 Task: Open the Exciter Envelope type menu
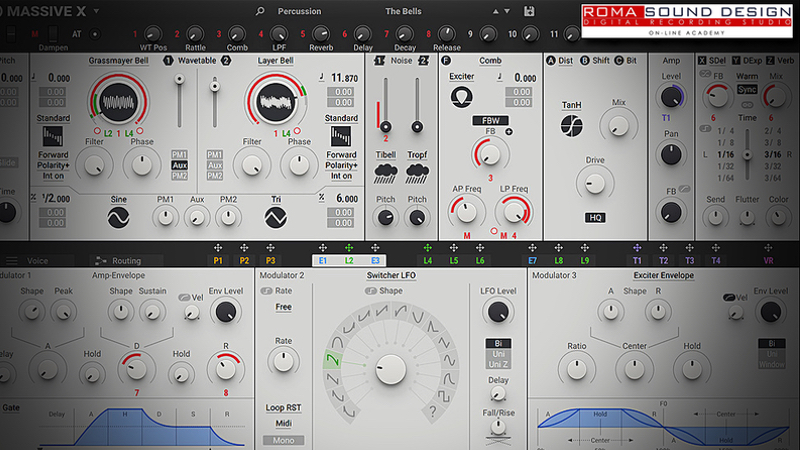click(x=663, y=275)
